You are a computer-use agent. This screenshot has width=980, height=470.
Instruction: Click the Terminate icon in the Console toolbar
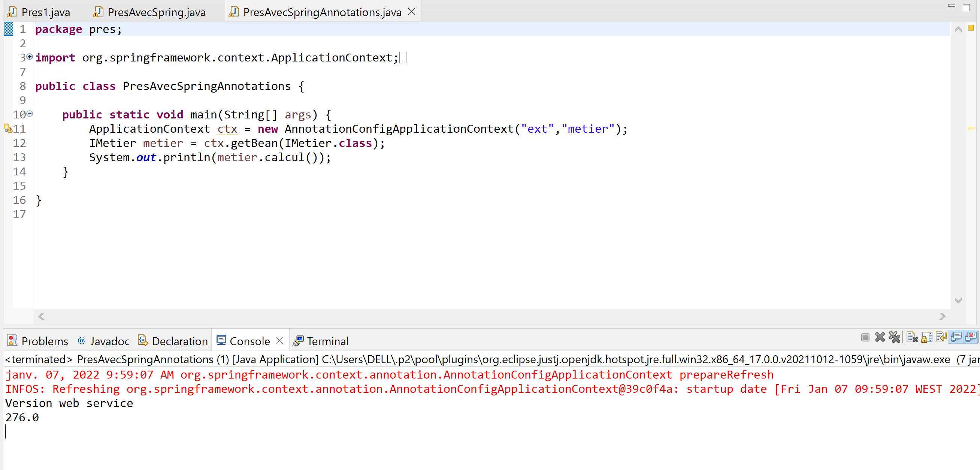[865, 337]
